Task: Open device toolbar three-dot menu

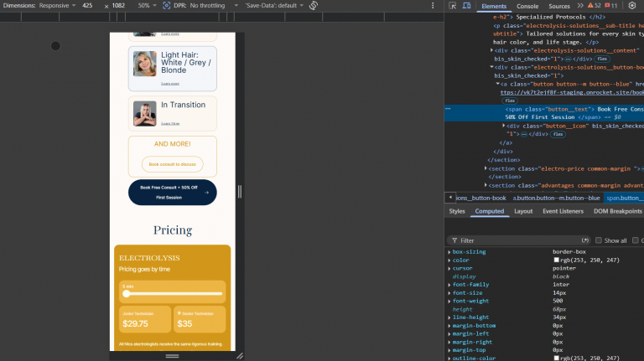Action: click(x=433, y=6)
